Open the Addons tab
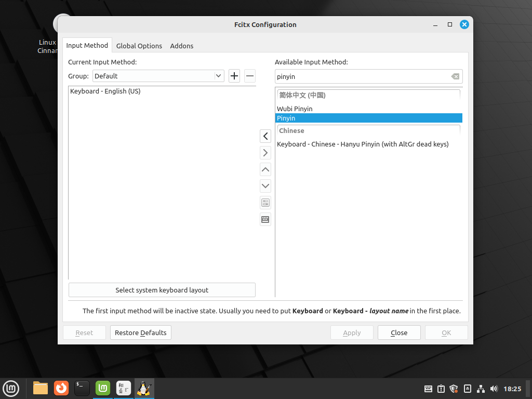Screen dimensions: 532x399 click(182, 46)
